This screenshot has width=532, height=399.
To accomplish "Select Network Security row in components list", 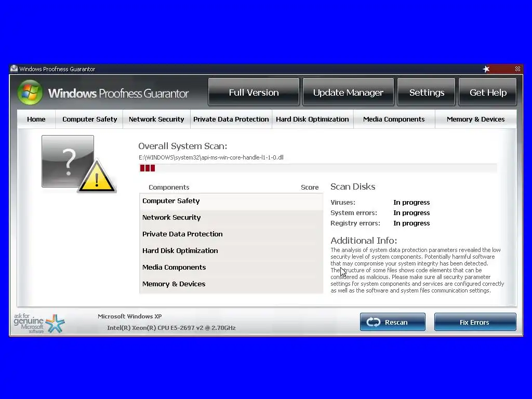I will (231, 218).
